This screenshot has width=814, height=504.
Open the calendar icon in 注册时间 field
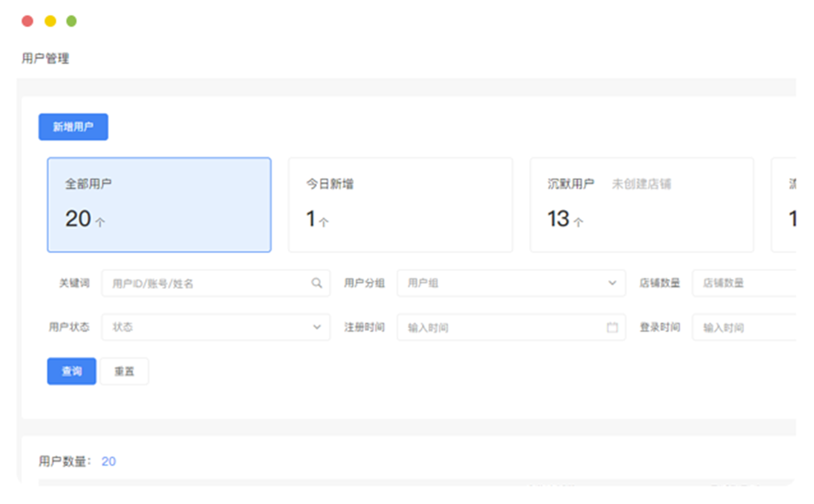[x=612, y=327]
